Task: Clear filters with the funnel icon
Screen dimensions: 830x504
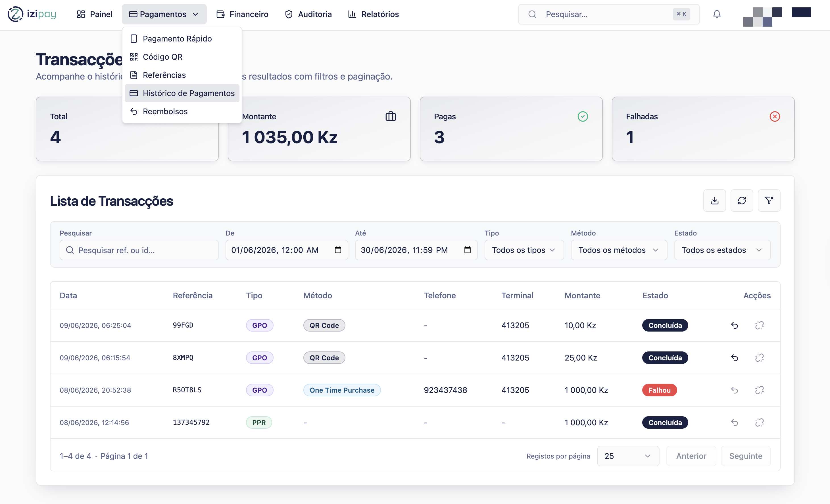Action: (769, 201)
